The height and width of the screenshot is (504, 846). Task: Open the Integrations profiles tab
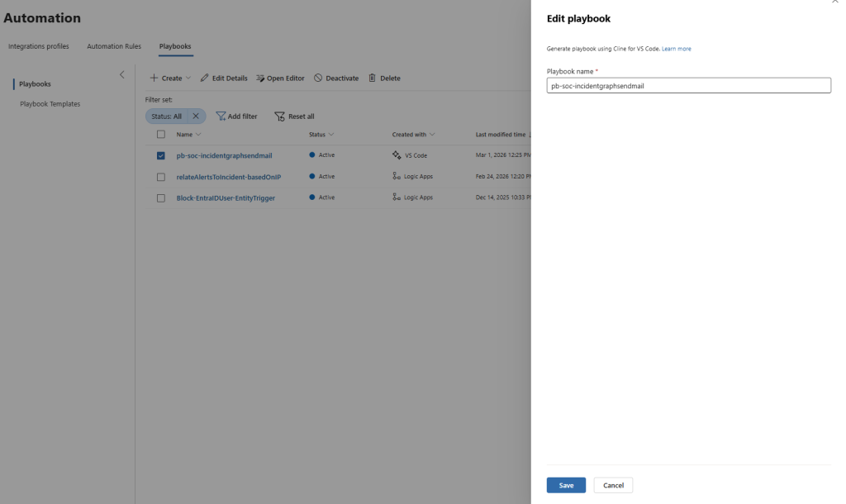(39, 46)
